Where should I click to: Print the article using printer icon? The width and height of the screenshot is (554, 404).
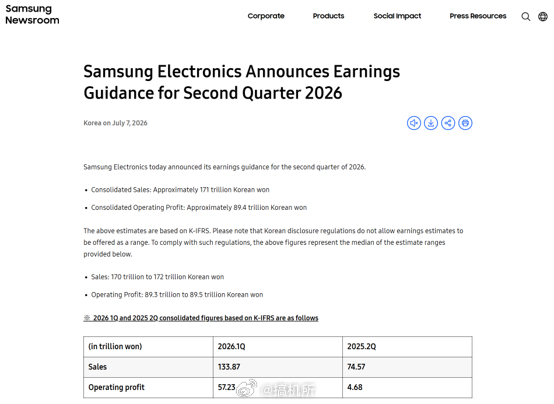(465, 123)
